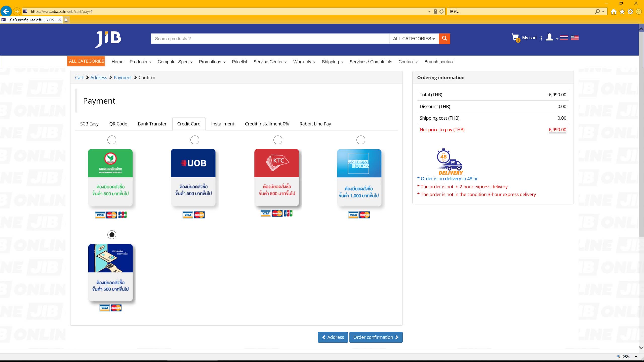This screenshot has width=644, height=362.
Task: Open the ALL CATEGORIES search dropdown
Action: [414, 39]
